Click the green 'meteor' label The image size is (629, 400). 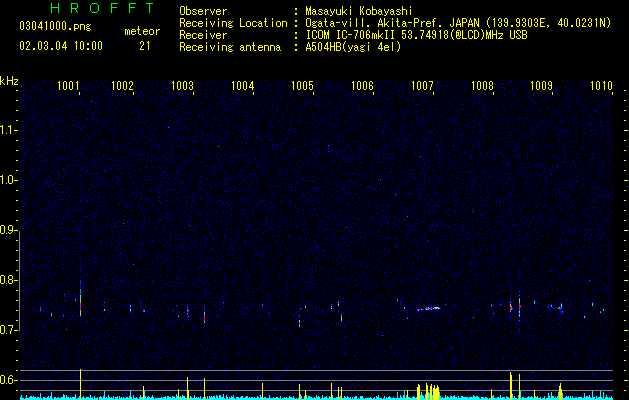click(142, 31)
